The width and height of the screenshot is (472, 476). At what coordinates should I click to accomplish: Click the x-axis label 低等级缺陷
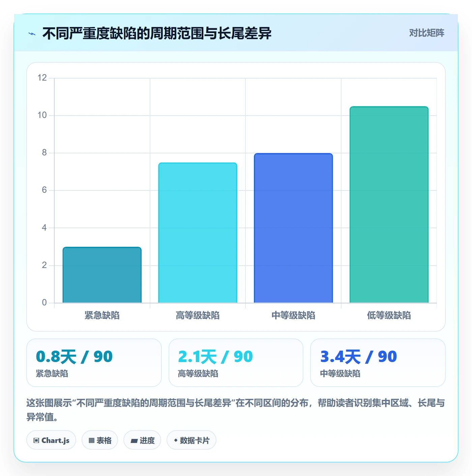coord(389,316)
